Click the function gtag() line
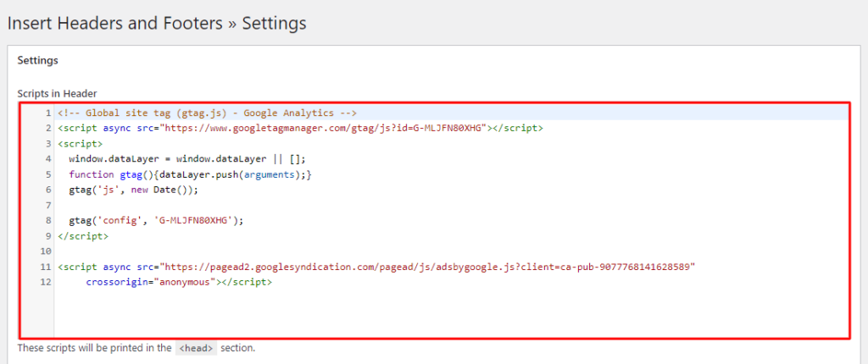The image size is (868, 364). 191,174
